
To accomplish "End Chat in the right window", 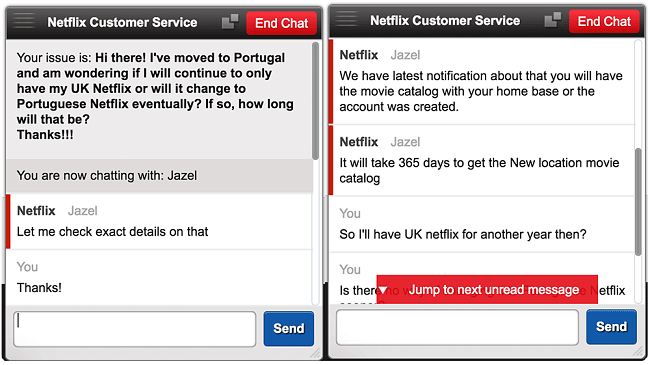I will click(x=604, y=21).
